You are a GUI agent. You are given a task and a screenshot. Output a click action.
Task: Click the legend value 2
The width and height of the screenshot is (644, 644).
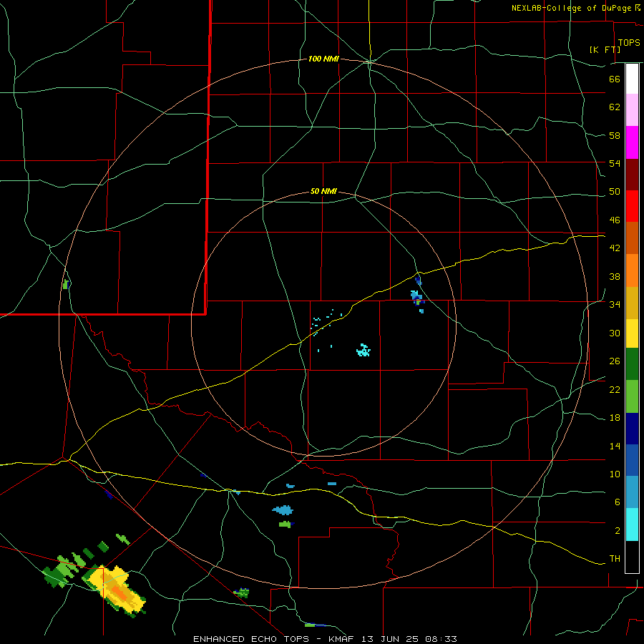tap(617, 531)
